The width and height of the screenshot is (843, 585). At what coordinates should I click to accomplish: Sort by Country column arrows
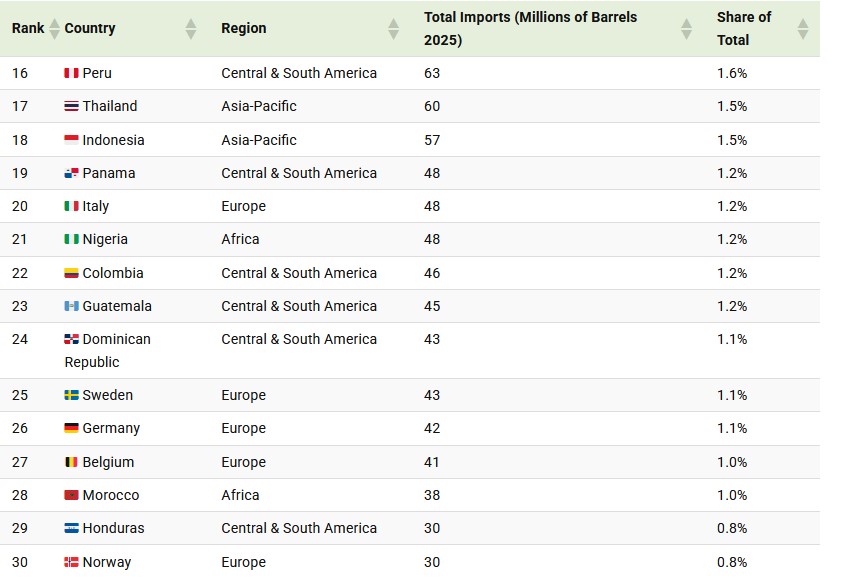pyautogui.click(x=190, y=29)
